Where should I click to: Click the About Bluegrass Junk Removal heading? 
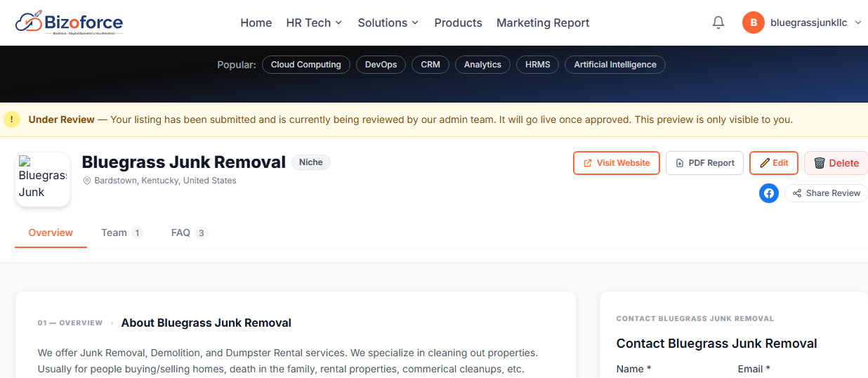click(206, 323)
